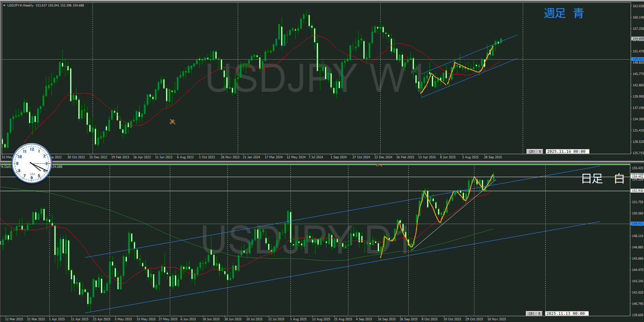
Task: Click the blue 149.411 price tag on daily chart
Action: click(x=637, y=224)
